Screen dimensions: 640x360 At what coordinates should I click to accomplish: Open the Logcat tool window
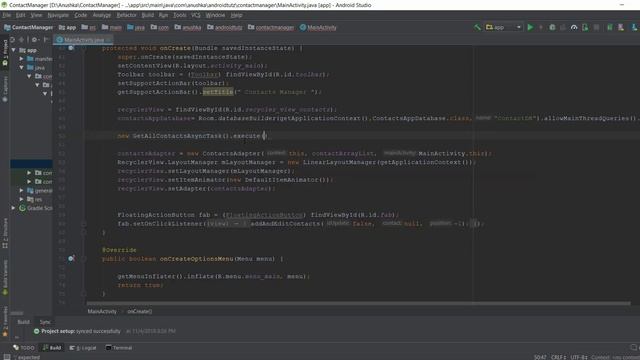pyautogui.click(x=83, y=348)
